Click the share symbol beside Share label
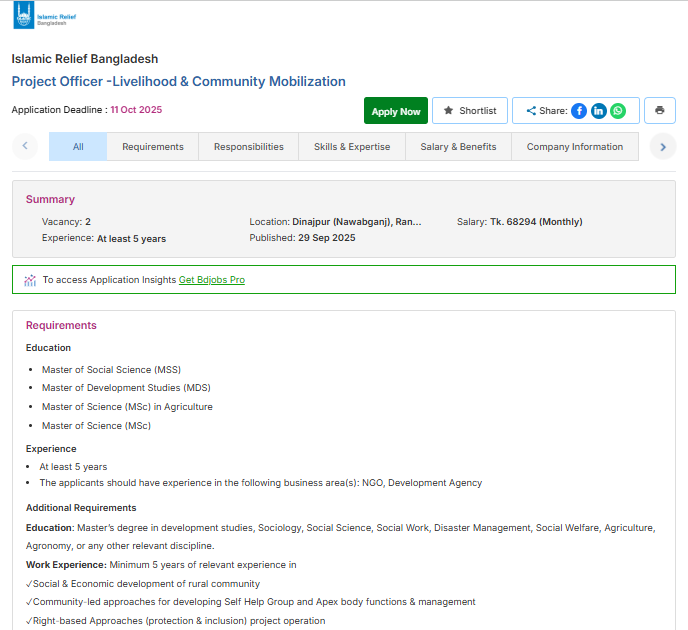The image size is (688, 630). (531, 111)
